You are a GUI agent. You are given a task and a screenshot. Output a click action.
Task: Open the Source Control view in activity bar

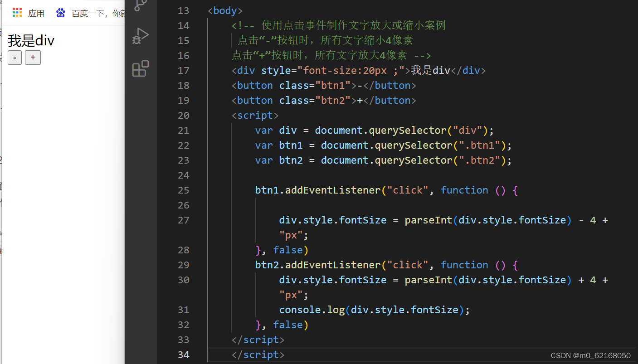141,5
